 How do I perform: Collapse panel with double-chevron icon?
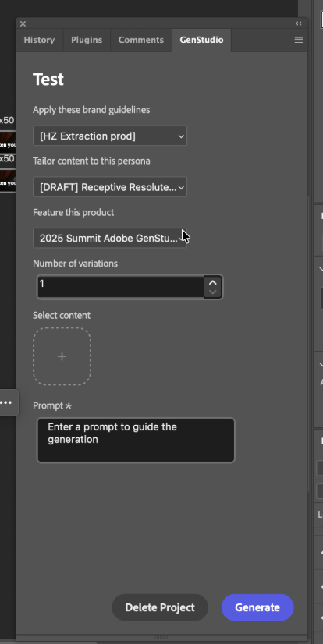coord(299,23)
